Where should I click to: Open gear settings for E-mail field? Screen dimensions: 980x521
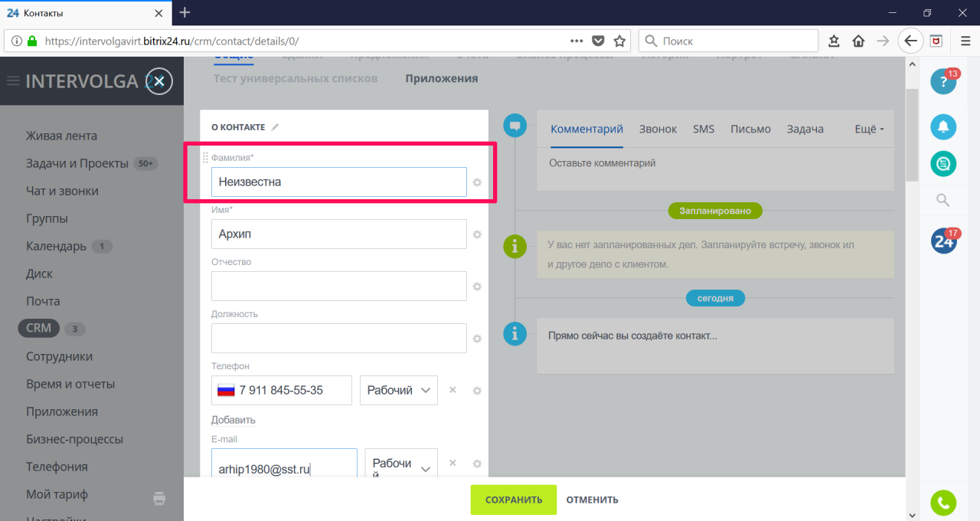click(477, 464)
